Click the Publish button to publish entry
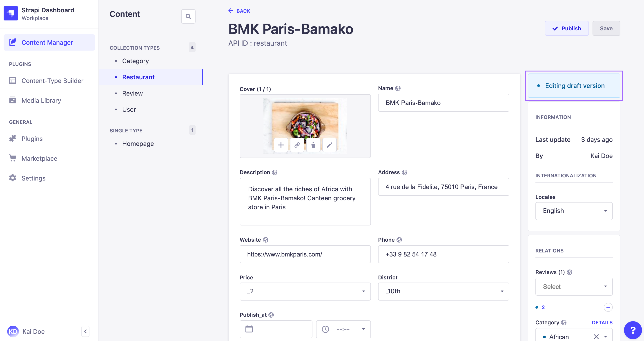This screenshot has width=644, height=341. (x=567, y=29)
